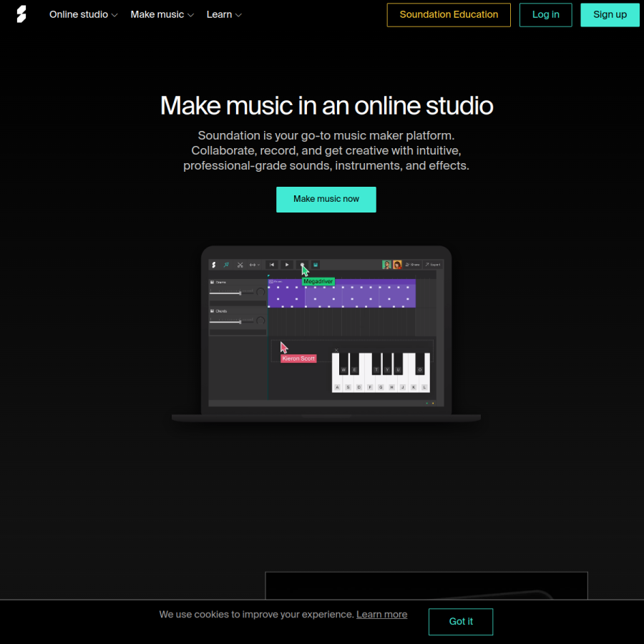The width and height of the screenshot is (644, 644).
Task: Click the Chords track pan knob
Action: [260, 321]
